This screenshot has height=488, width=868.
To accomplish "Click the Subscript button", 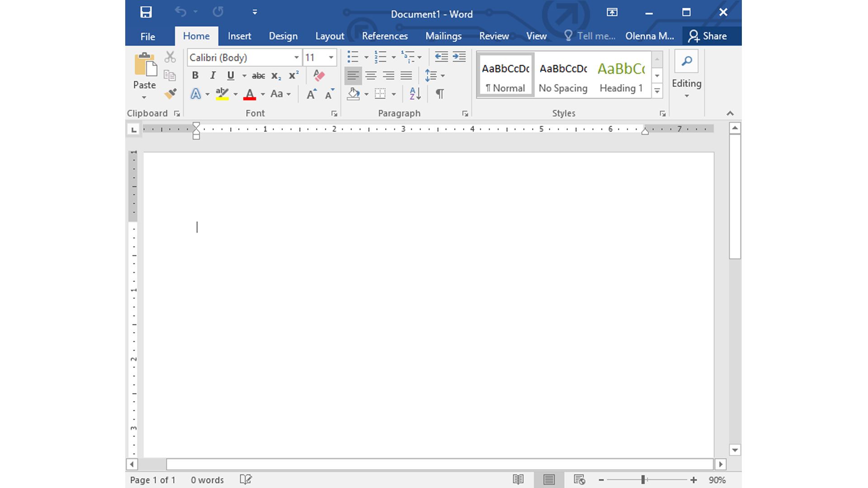I will pos(276,76).
